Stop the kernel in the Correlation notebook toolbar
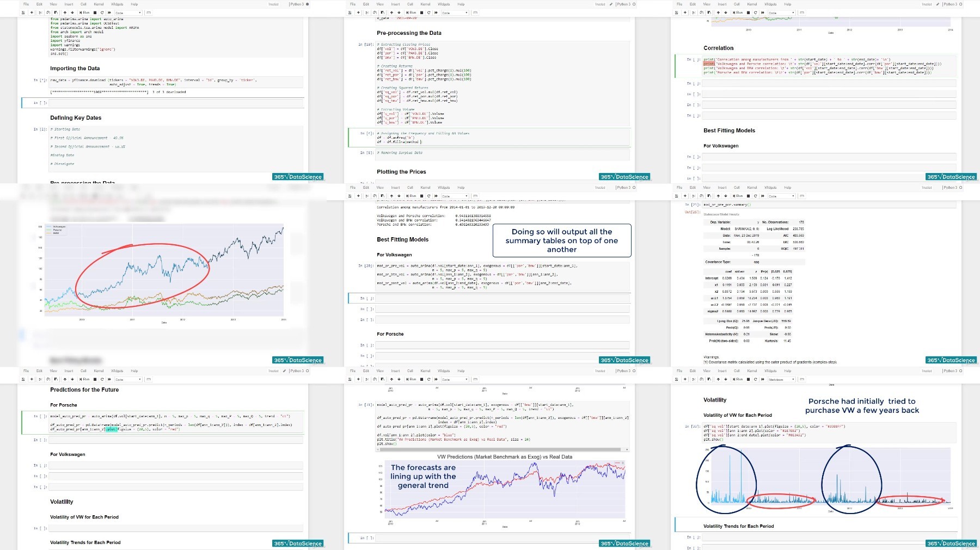980x550 pixels. coord(748,13)
